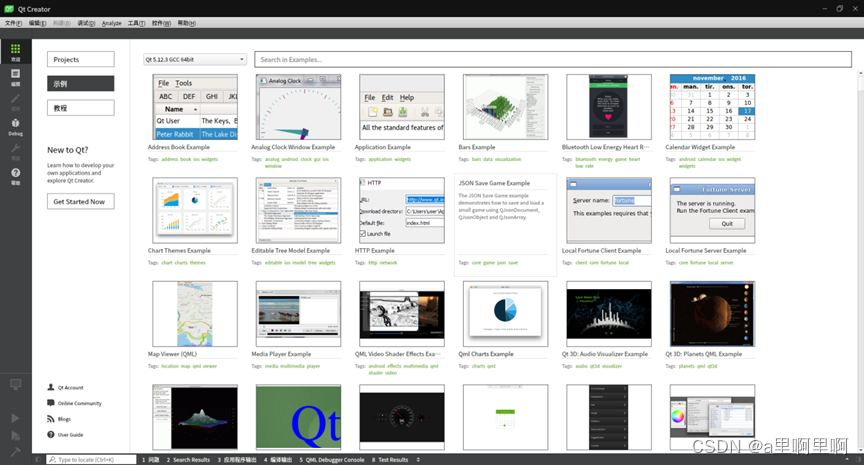Open the Editable Tree Model Example thumbnail
This screenshot has height=465, width=864.
click(298, 210)
